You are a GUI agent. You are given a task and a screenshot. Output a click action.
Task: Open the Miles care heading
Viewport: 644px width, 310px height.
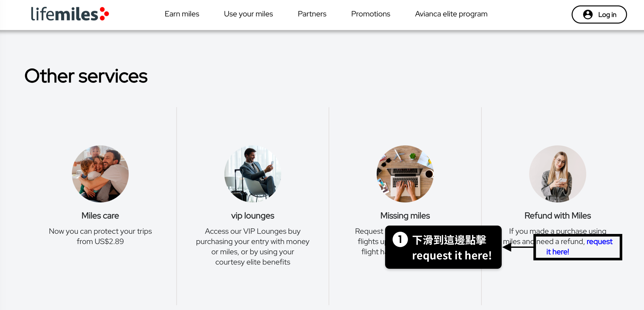click(x=100, y=216)
